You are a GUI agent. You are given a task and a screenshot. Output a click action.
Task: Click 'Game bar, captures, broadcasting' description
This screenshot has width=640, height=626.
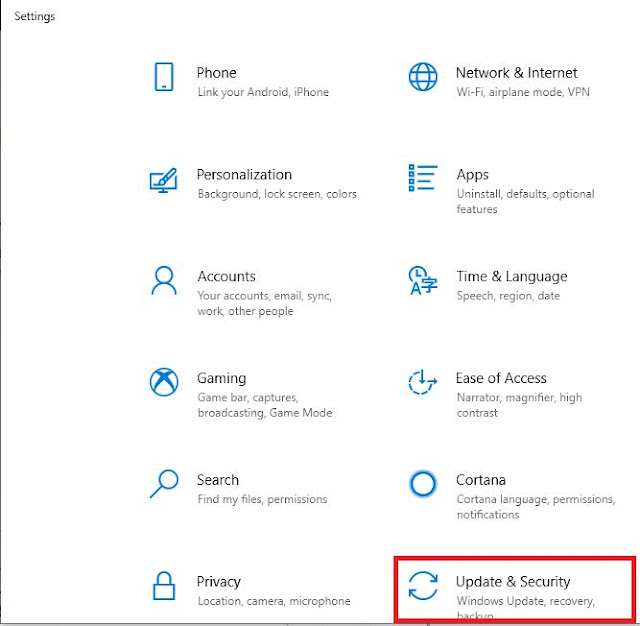[265, 405]
